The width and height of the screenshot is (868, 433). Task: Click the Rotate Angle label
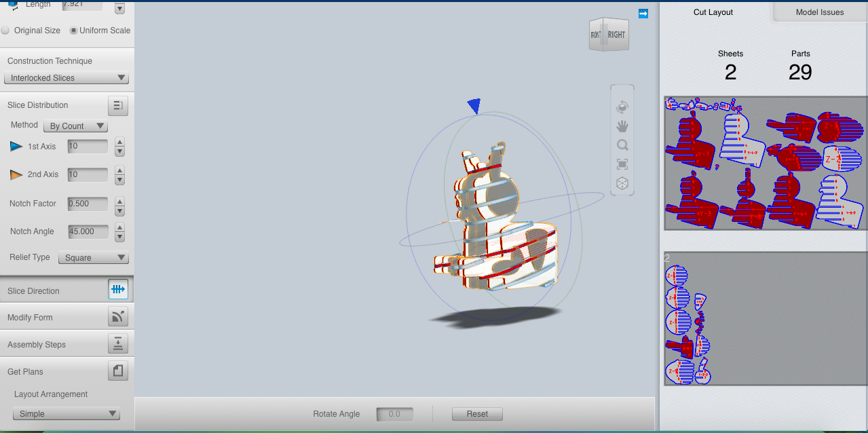click(x=336, y=414)
